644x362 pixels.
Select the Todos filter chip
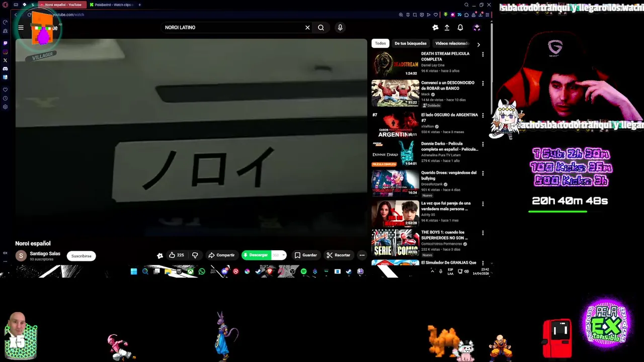[380, 44]
